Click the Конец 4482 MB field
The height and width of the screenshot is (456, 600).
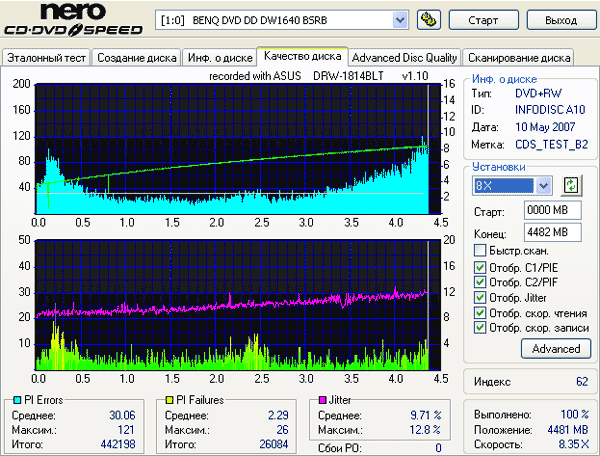553,232
